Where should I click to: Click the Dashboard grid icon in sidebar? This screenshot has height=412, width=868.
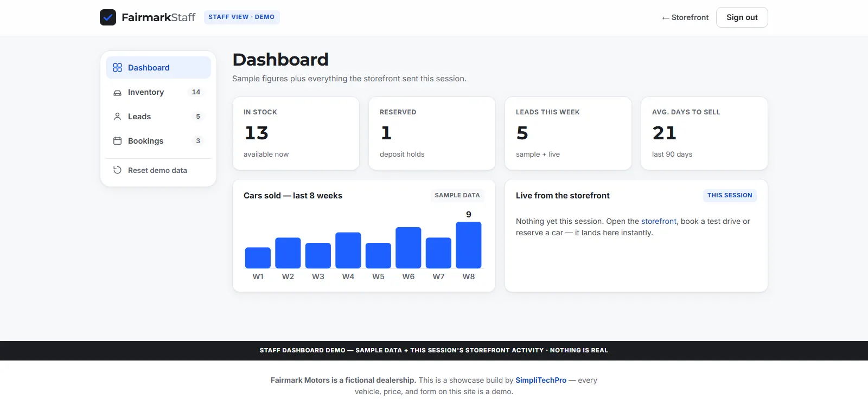click(117, 68)
